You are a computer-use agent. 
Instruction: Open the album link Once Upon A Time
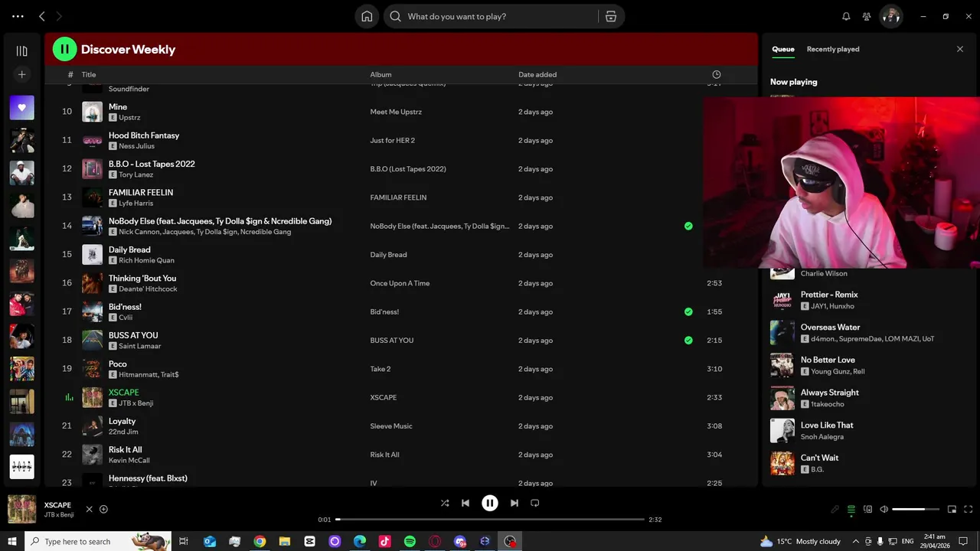pos(400,283)
